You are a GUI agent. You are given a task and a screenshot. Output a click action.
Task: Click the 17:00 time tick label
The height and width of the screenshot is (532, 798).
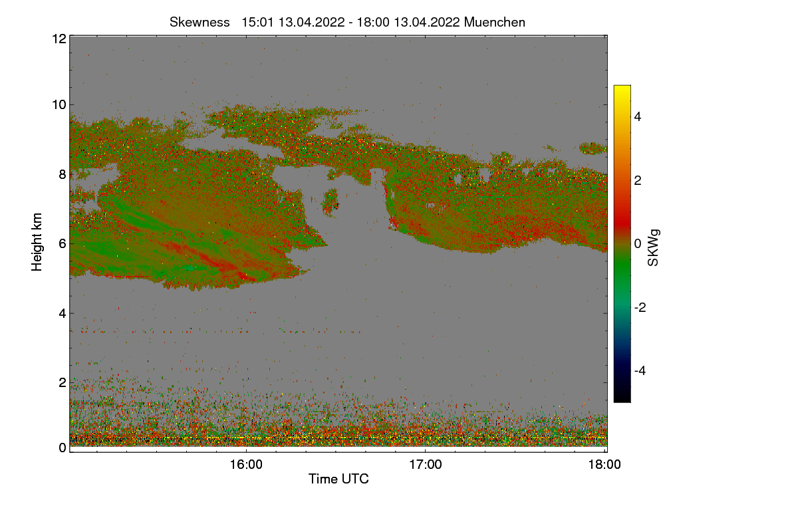point(425,465)
